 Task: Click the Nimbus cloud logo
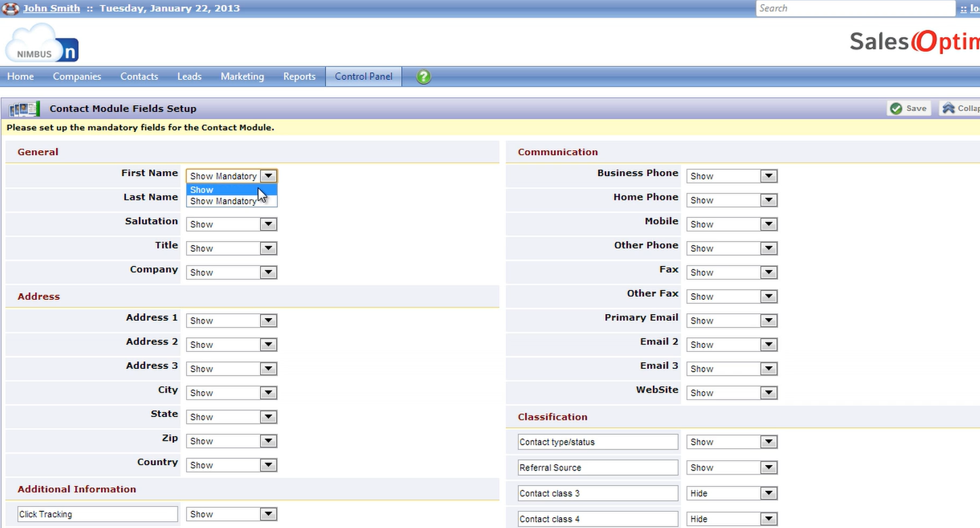(x=42, y=43)
